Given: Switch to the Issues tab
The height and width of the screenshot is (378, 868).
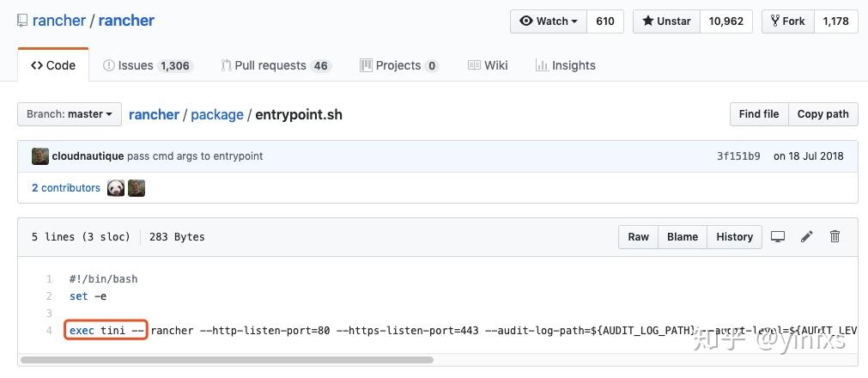Looking at the screenshot, I should tap(136, 65).
